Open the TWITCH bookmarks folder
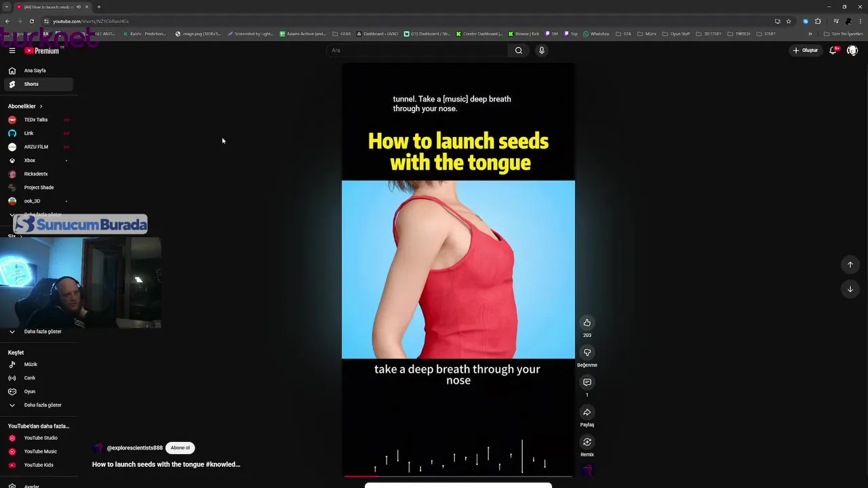This screenshot has height=488, width=868. 739,34
